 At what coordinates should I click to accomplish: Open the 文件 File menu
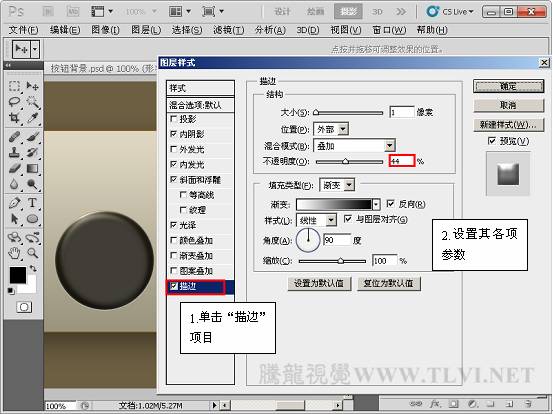[23, 30]
